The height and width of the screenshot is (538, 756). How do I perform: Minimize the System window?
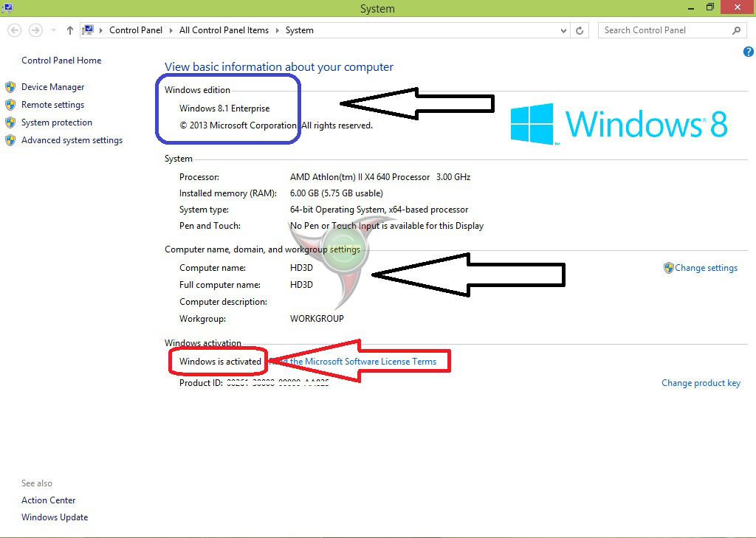pos(691,7)
